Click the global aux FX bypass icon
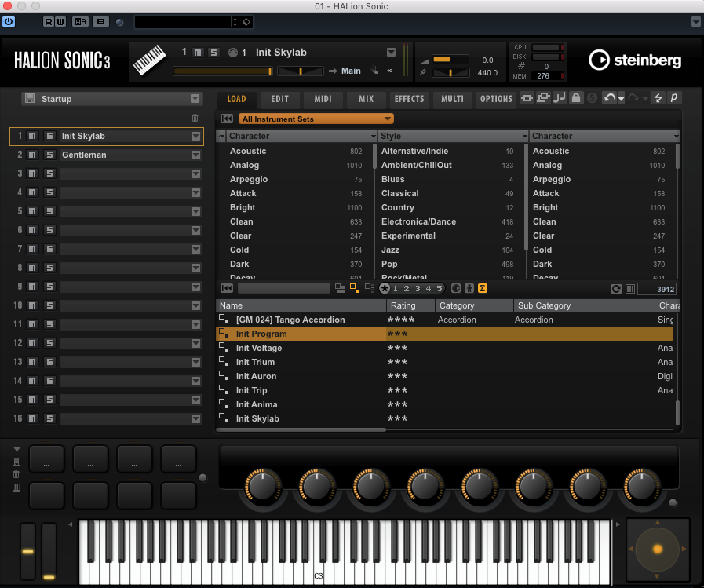This screenshot has height=588, width=704. point(543,98)
